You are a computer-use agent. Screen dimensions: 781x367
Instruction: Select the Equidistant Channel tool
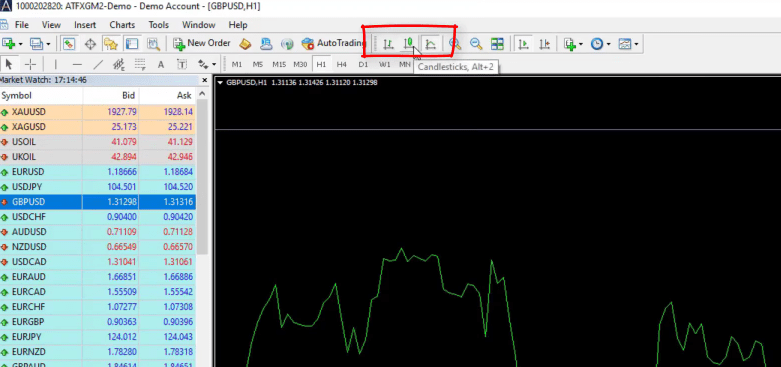pyautogui.click(x=119, y=64)
